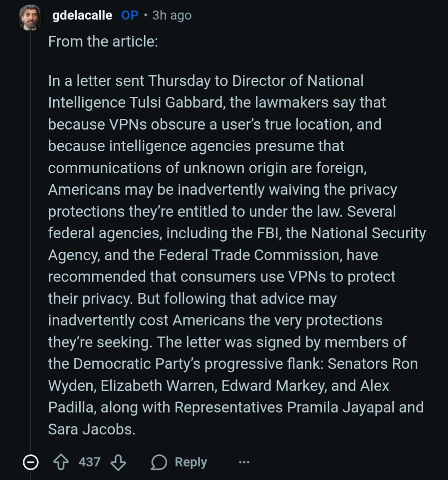Viewport: 448px width, 480px height.
Task: Open the more options ellipsis menu
Action: point(244,462)
